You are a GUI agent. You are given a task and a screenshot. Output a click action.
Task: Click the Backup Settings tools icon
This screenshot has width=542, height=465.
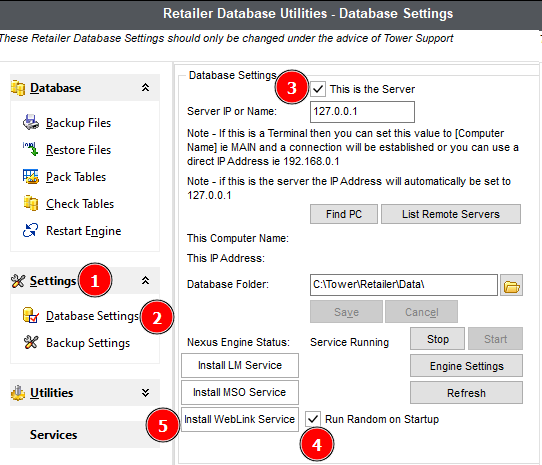[x=31, y=342]
